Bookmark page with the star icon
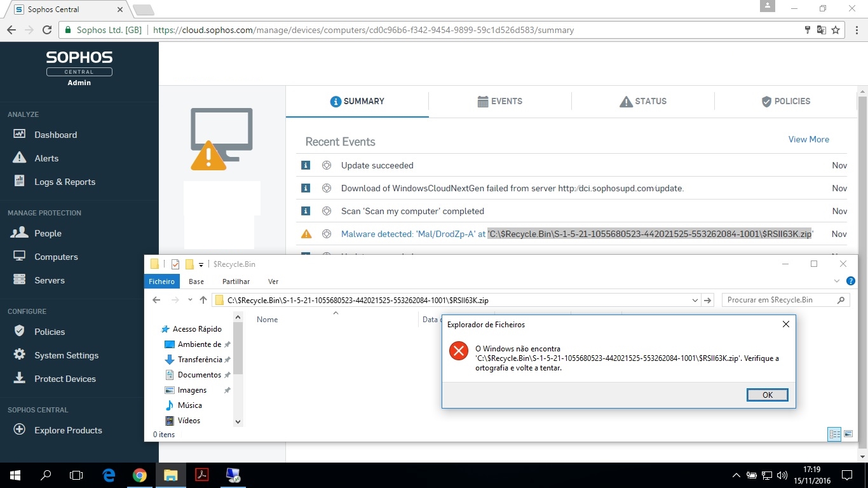Viewport: 868px width, 488px height. tap(836, 30)
